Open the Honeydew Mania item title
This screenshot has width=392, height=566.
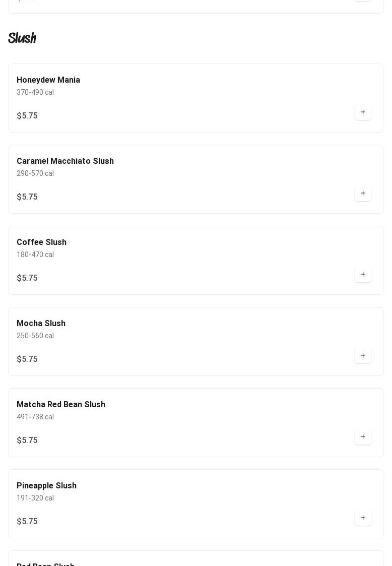[48, 80]
